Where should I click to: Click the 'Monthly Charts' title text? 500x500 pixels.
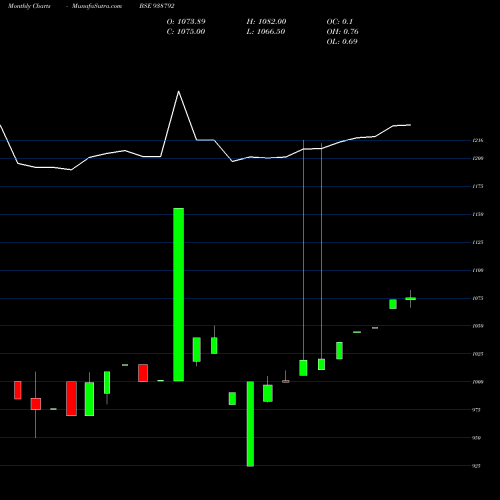click(29, 6)
